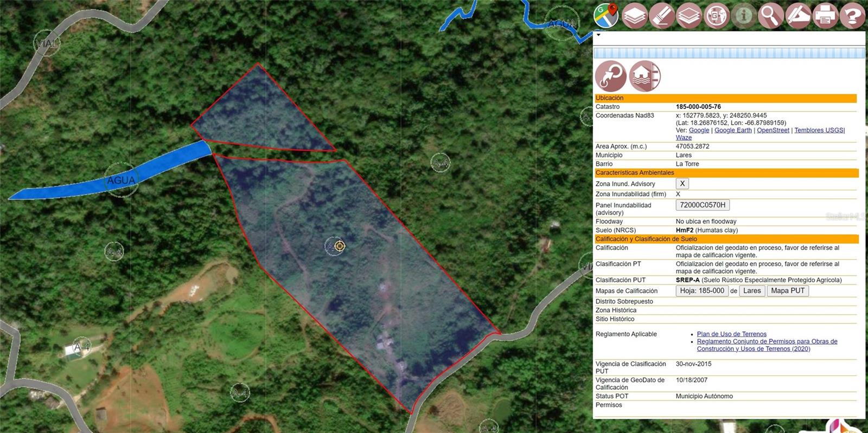Open Plan de Uso de Terrenos link
The height and width of the screenshot is (433, 868).
[731, 334]
